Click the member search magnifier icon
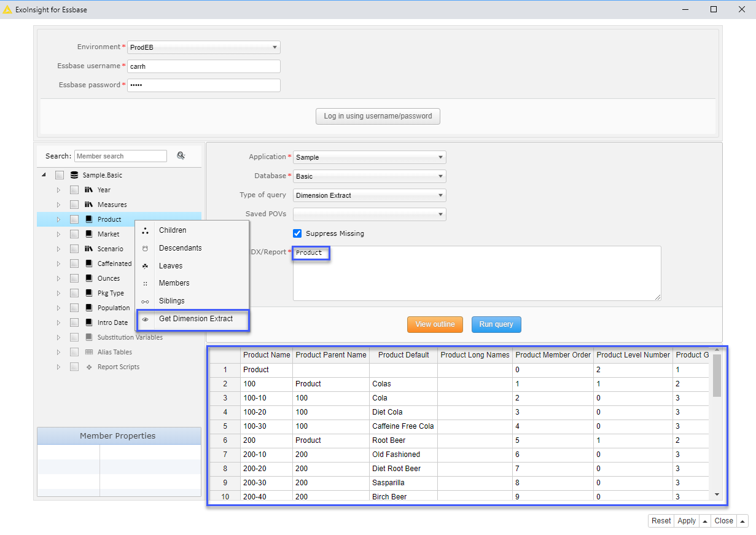This screenshot has height=535, width=756. tap(181, 156)
